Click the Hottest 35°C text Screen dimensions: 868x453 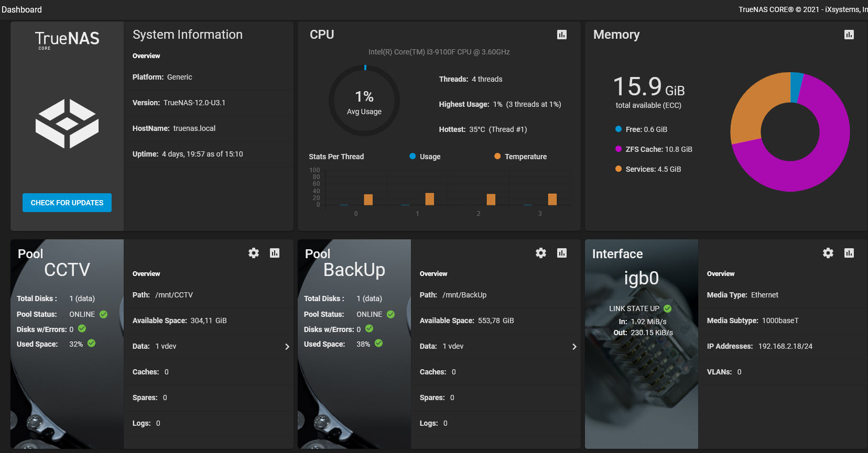point(483,129)
